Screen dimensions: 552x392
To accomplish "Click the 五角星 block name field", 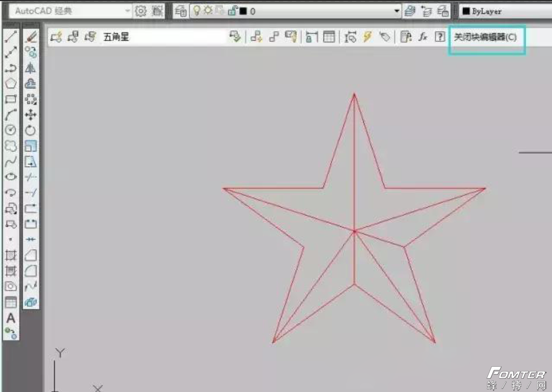I will click(x=163, y=37).
